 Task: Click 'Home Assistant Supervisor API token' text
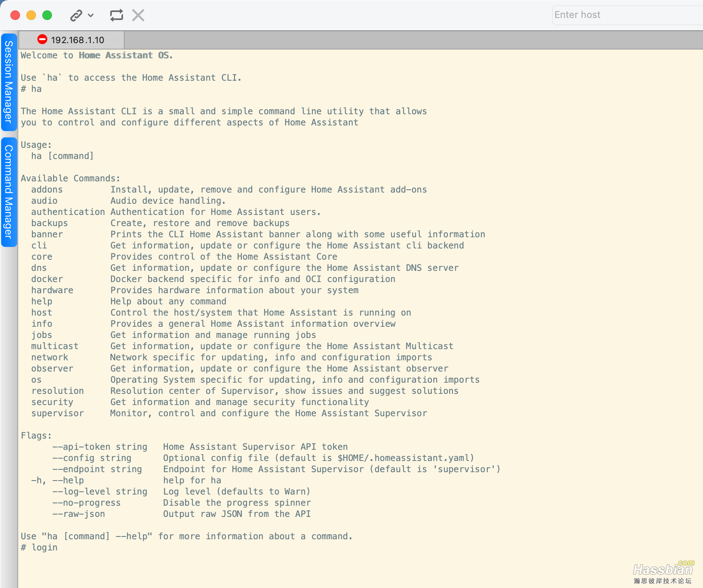(255, 447)
